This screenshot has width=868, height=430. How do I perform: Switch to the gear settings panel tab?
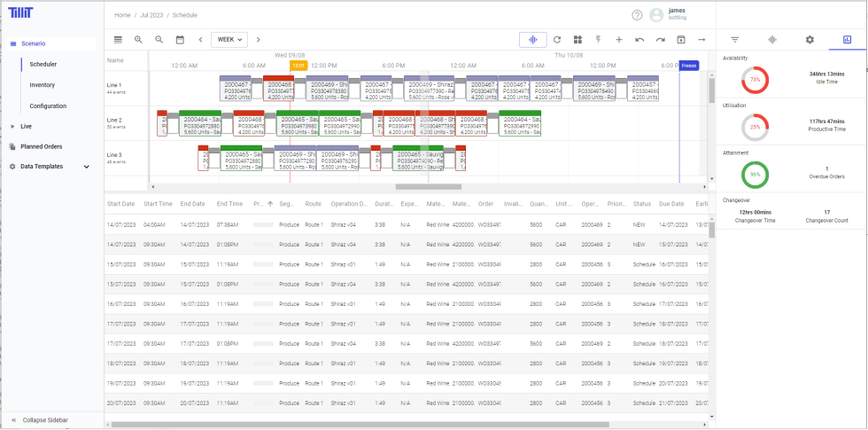(x=809, y=40)
